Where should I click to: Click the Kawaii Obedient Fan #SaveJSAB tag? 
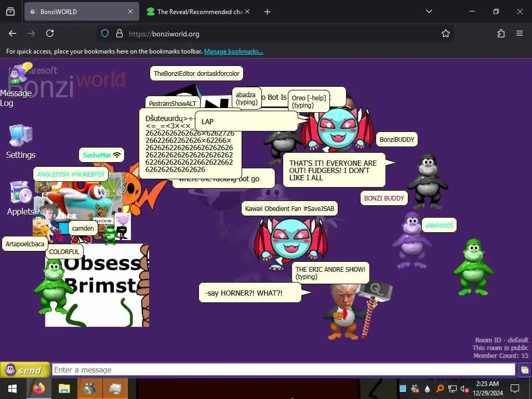tap(289, 209)
